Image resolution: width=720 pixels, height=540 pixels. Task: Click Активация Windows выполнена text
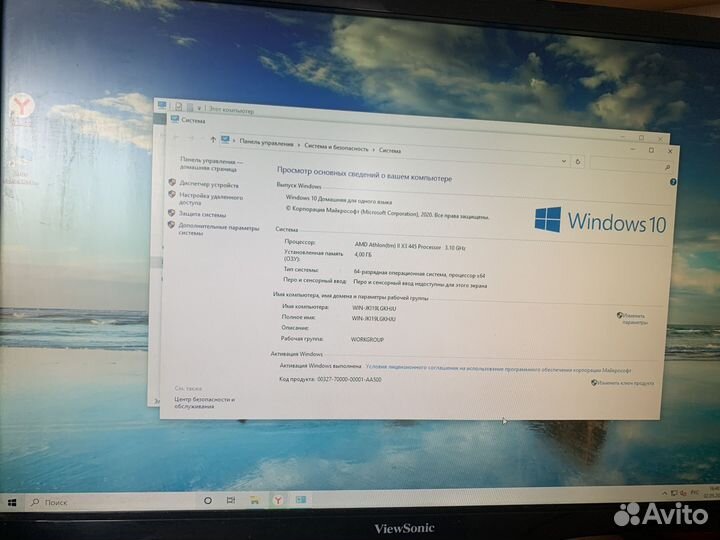pos(321,366)
